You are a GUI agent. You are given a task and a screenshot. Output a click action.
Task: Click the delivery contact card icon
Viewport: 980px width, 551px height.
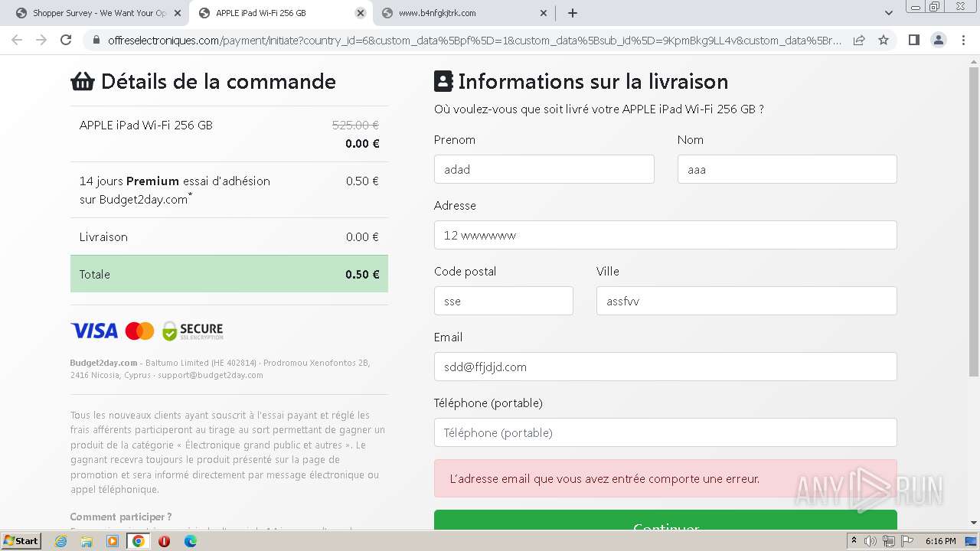[x=443, y=81]
